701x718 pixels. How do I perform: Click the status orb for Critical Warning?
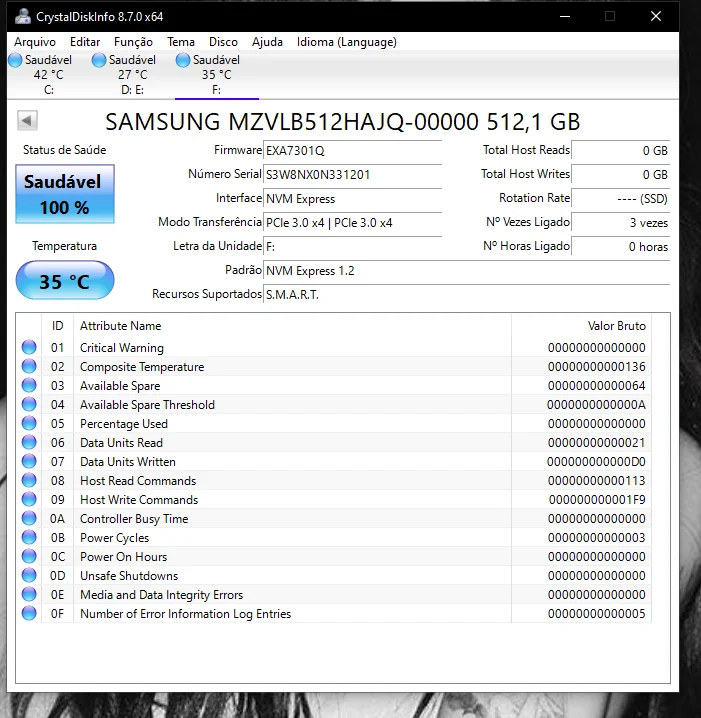(x=29, y=347)
